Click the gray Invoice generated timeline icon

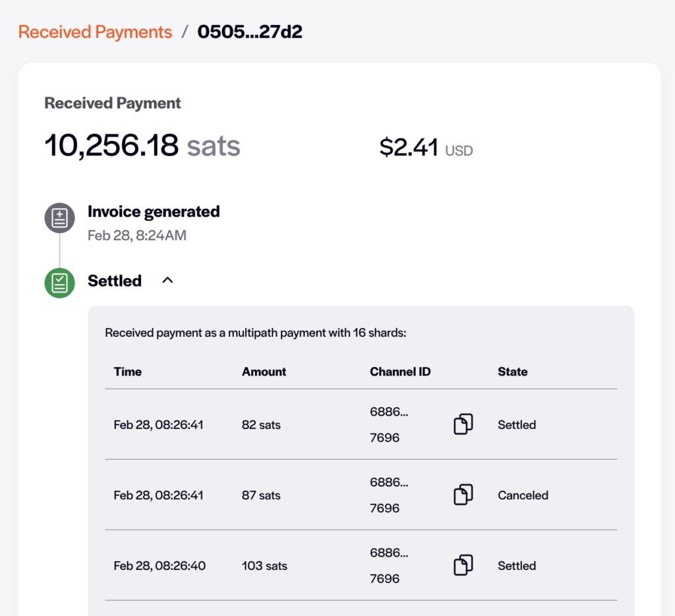[59, 218]
